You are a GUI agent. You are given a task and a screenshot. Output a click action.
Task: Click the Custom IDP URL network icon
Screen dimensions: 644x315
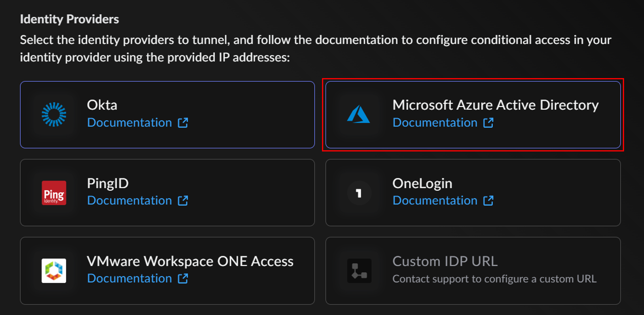coord(359,271)
